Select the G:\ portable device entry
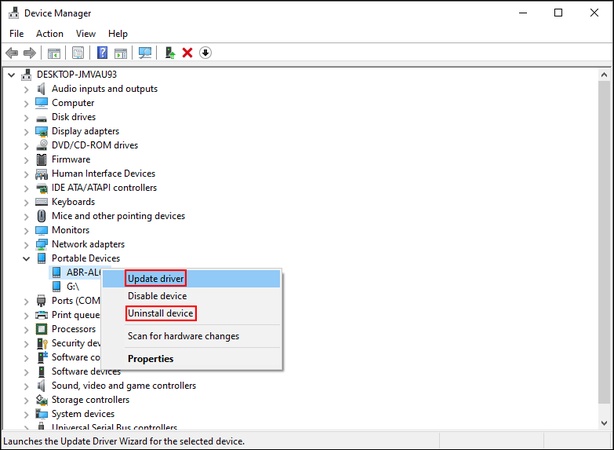 [x=72, y=286]
